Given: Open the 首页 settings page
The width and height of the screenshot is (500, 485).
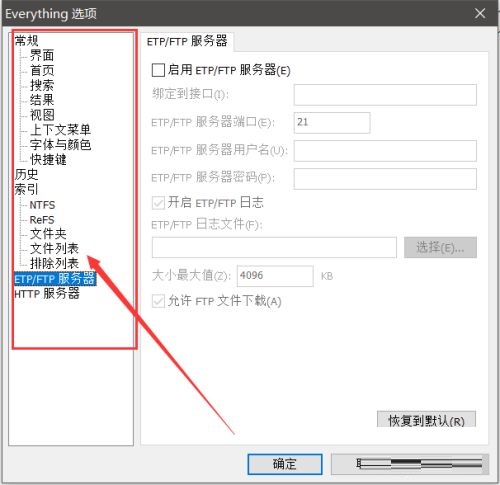Looking at the screenshot, I should pyautogui.click(x=42, y=70).
